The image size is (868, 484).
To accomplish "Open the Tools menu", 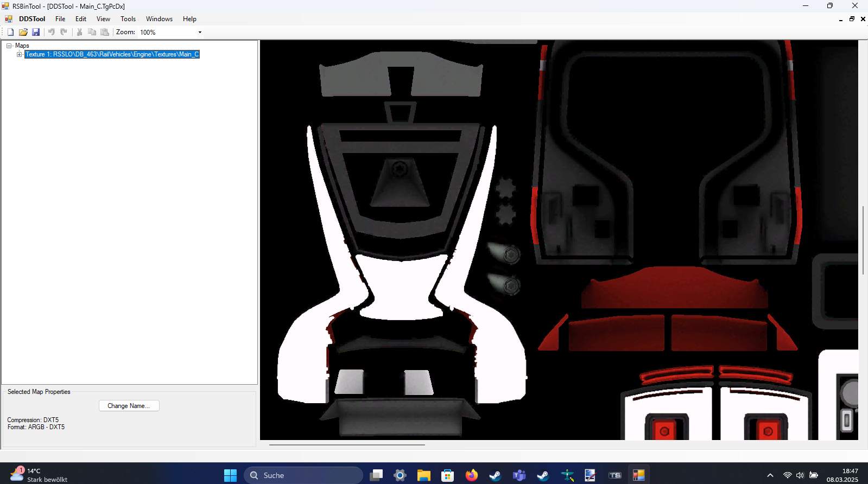I will tap(128, 19).
